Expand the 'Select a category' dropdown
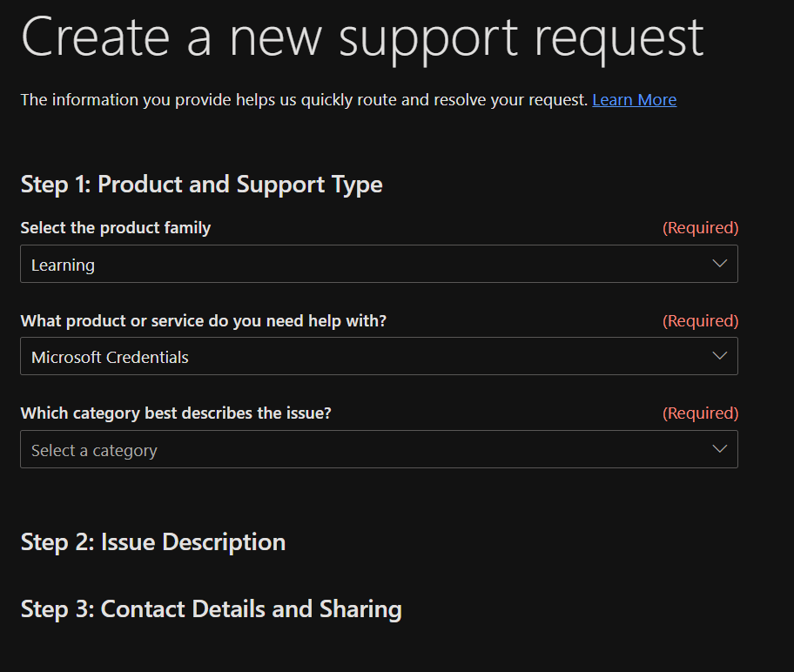794x672 pixels. click(x=378, y=449)
